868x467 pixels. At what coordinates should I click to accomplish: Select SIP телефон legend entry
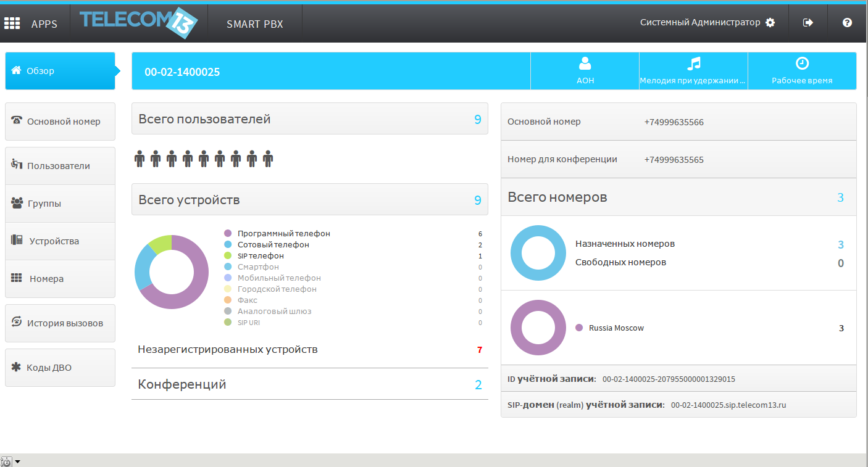tap(261, 256)
